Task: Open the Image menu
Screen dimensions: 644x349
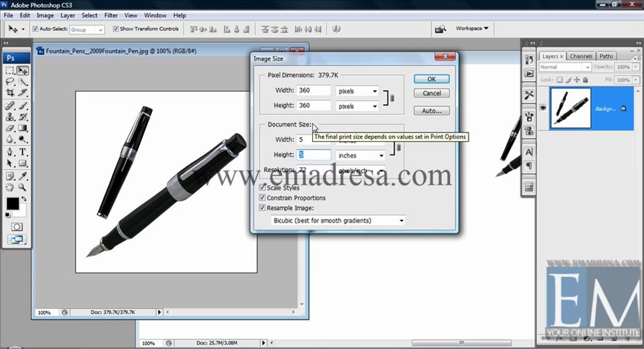Action: point(45,16)
